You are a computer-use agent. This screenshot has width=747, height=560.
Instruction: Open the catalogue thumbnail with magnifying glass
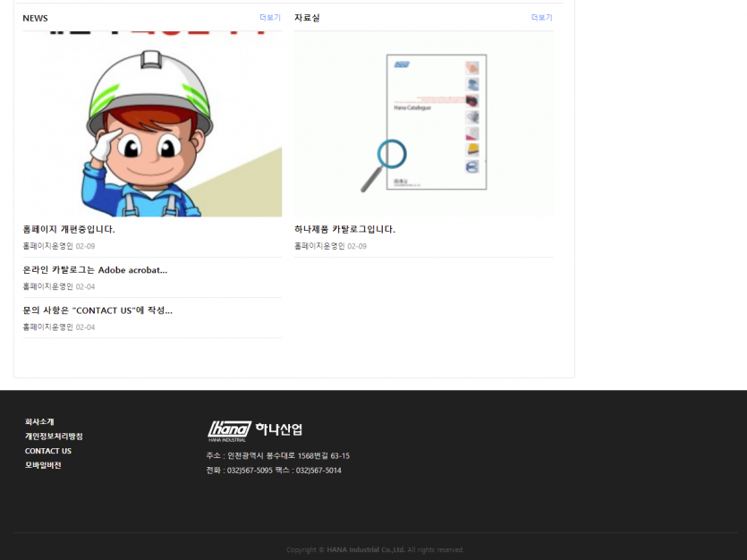click(424, 125)
